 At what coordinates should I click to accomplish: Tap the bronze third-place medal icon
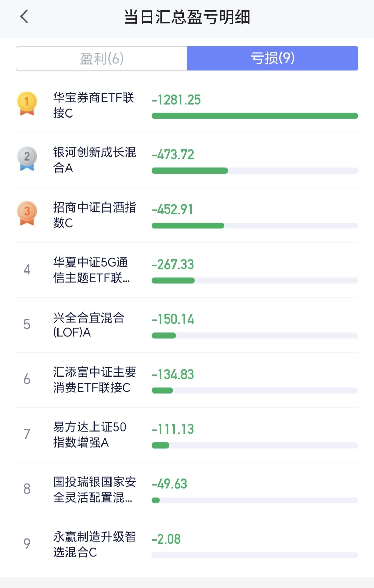(x=27, y=213)
